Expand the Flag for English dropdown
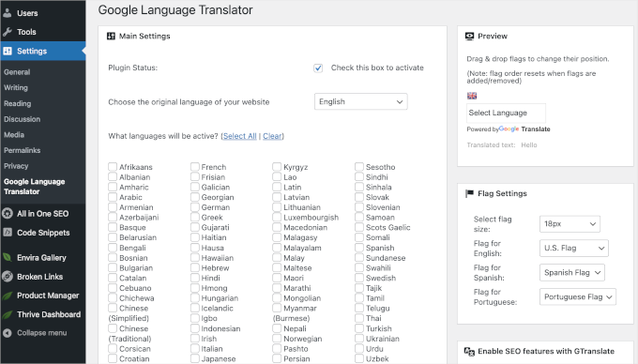Image resolution: width=638 pixels, height=364 pixels. (x=573, y=248)
